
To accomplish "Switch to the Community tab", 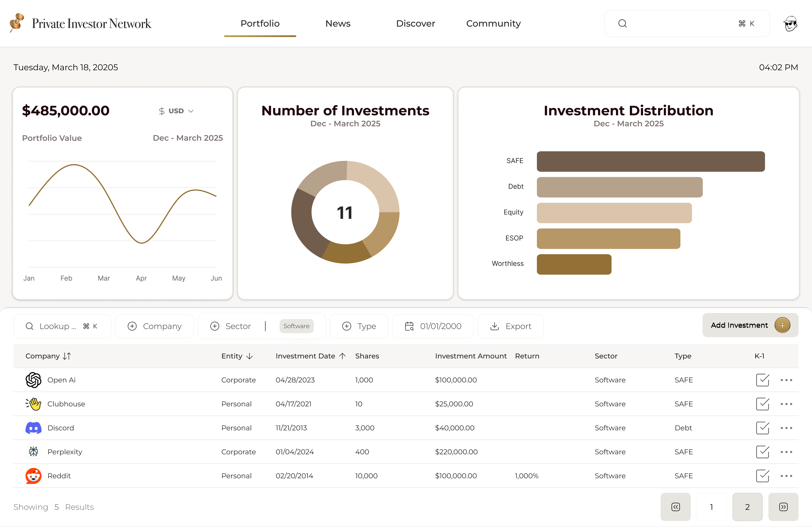I will click(493, 23).
